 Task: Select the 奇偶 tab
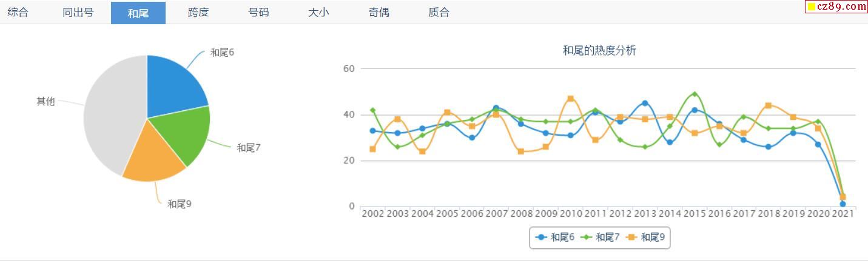pos(378,13)
